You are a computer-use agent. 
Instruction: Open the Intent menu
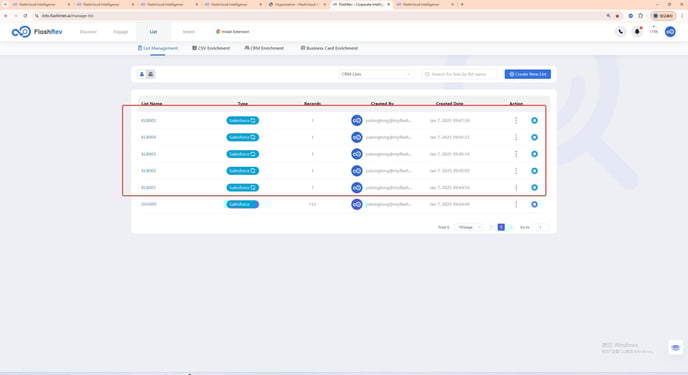pos(189,32)
